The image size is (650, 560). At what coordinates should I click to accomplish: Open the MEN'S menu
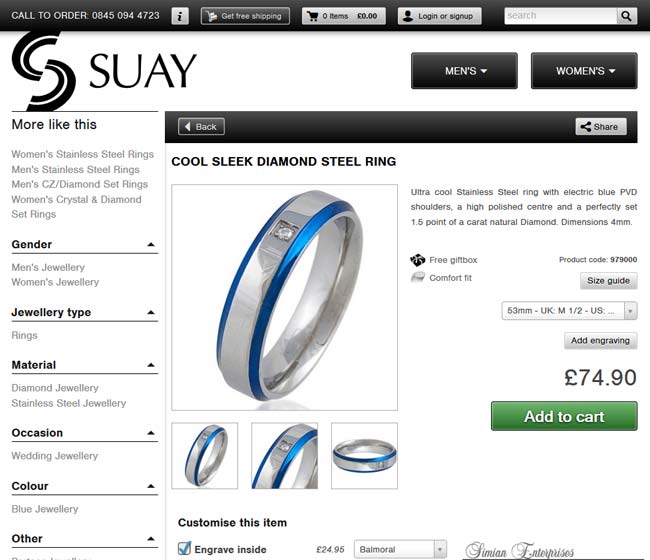[x=464, y=71]
